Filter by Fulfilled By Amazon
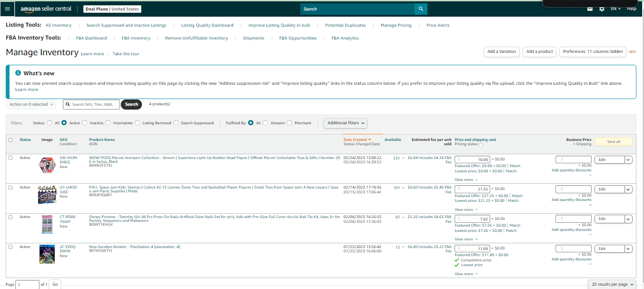Image resolution: width=644 pixels, height=289 pixels. pos(266,123)
